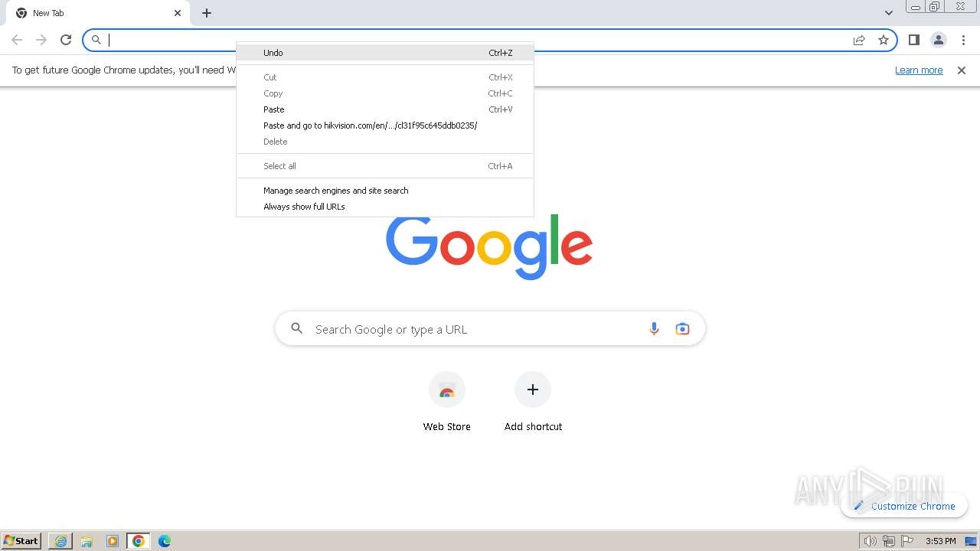Click the Show desktop tray icon
Screen dimensions: 980x551
pyautogui.click(x=971, y=541)
